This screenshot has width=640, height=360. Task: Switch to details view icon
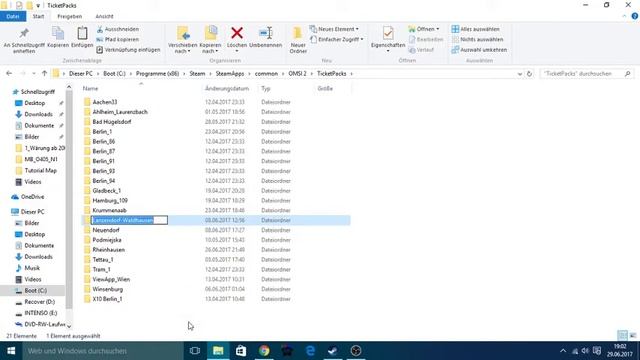coord(622,336)
